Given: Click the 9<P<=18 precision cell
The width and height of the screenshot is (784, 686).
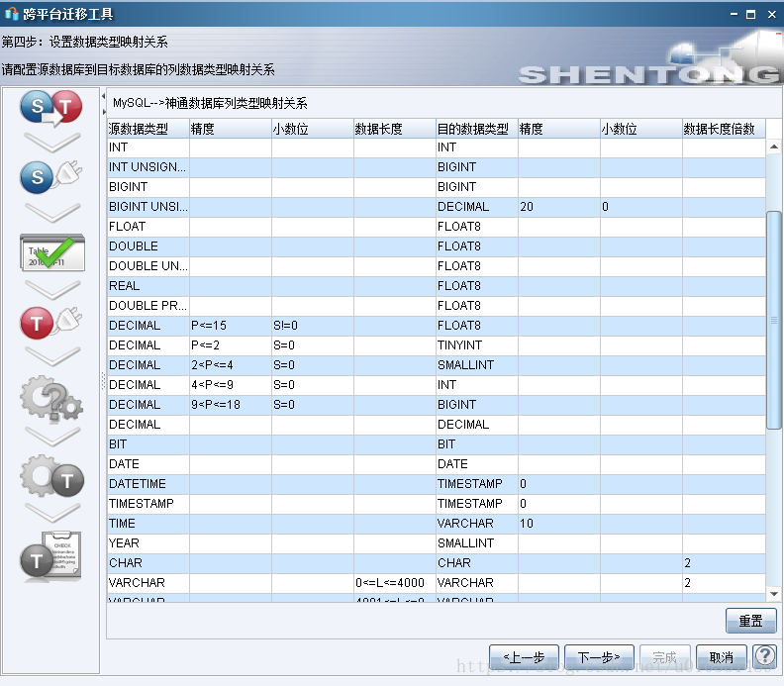Looking at the screenshot, I should click(x=231, y=405).
